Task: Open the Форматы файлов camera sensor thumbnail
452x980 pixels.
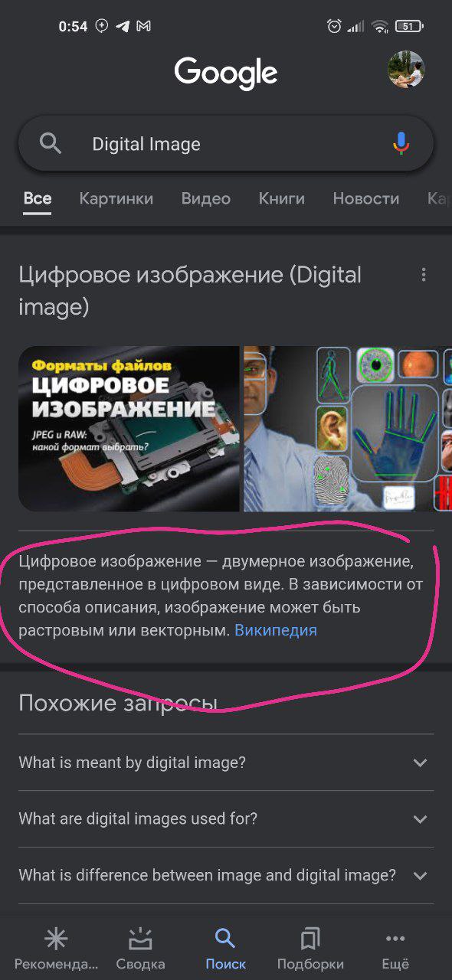Action: [129, 429]
